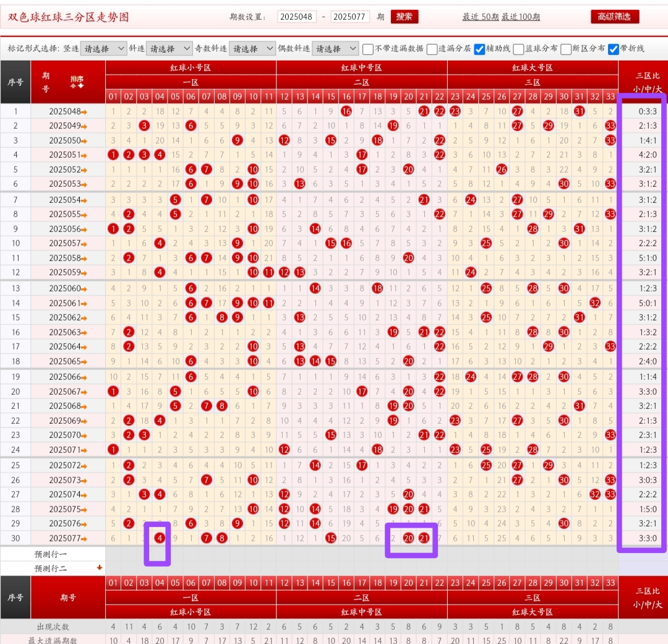Click the 高级筛选 button
Screen dimensions: 668x644
click(614, 17)
